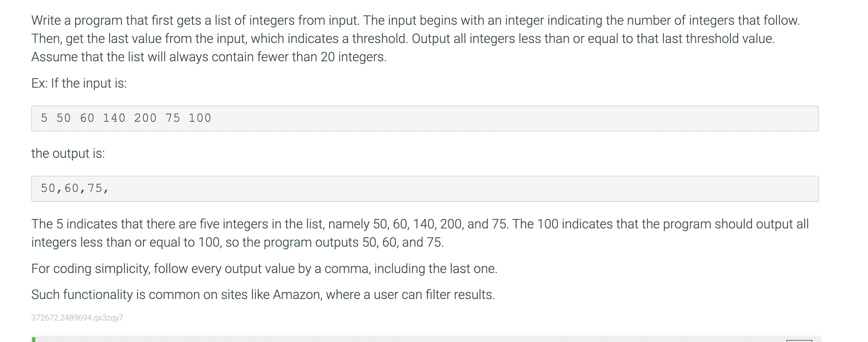
Task: Click the line starting "Assume that the list"
Action: (x=209, y=57)
